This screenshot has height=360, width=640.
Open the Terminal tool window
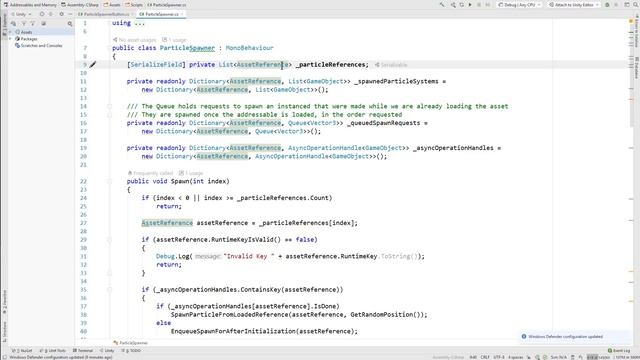83,351
